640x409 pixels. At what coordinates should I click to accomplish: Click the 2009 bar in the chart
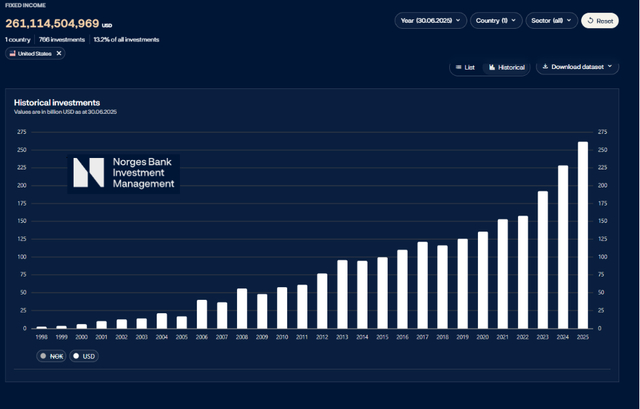pos(262,311)
